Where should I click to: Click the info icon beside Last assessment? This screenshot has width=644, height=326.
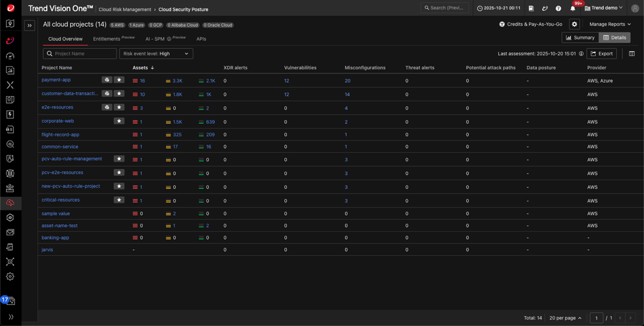tap(581, 54)
